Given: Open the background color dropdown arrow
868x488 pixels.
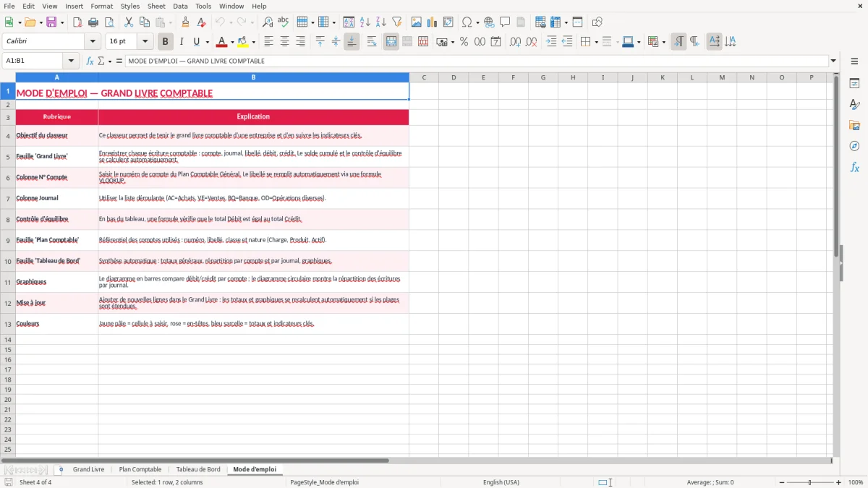Looking at the screenshot, I should [253, 42].
